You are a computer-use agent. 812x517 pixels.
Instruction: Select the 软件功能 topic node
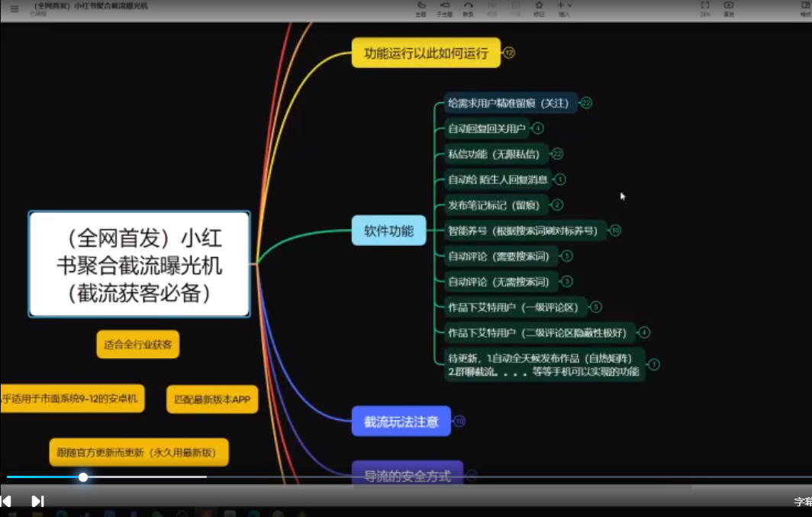[389, 231]
